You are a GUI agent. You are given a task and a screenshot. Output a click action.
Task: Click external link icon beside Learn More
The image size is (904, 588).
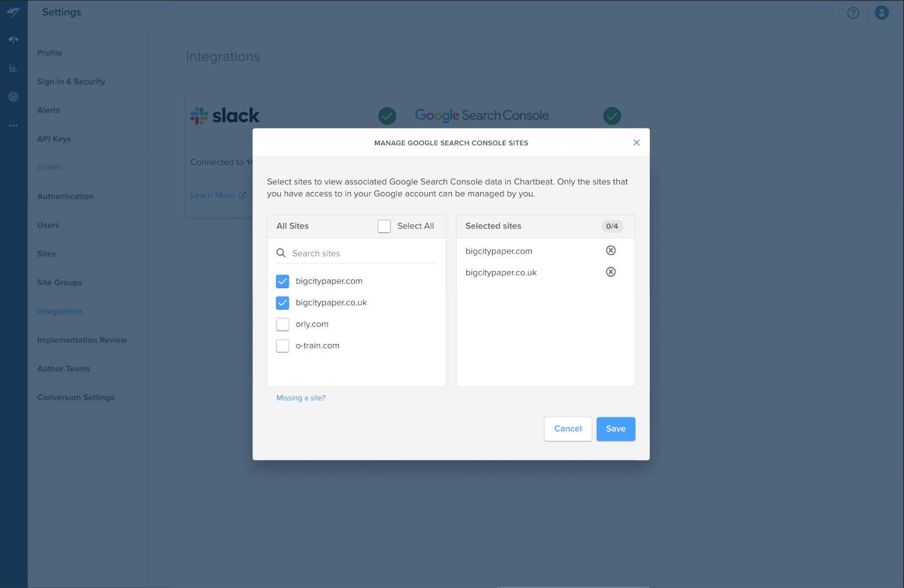[x=242, y=195]
